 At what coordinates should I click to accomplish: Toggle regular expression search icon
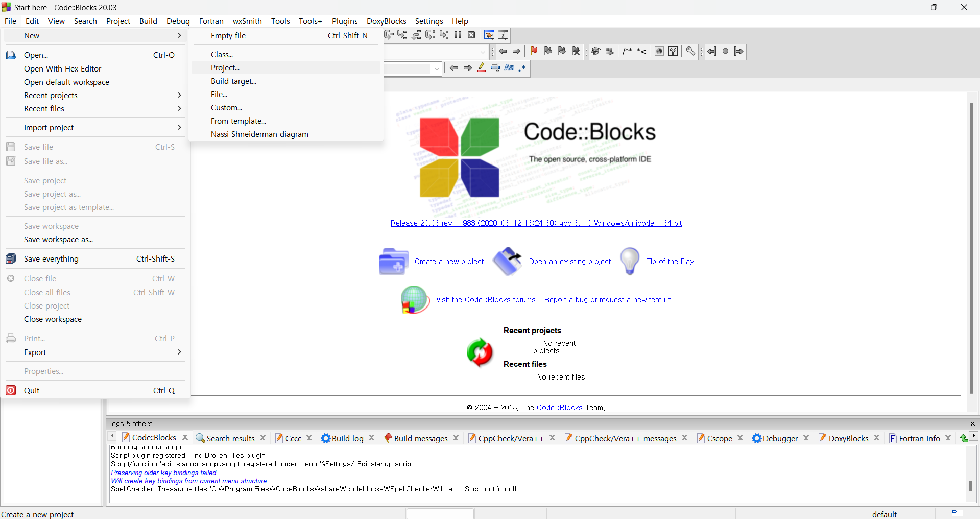(x=522, y=68)
